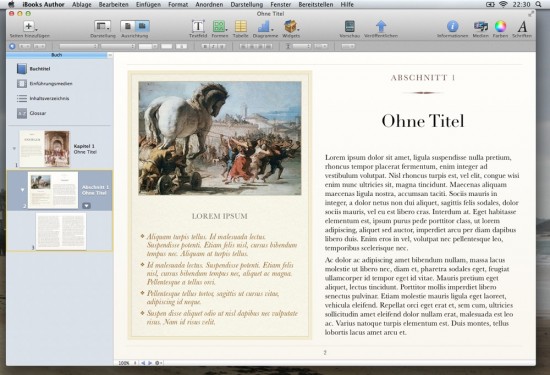
Task: Enter full screen with the resize icon
Action: point(531,14)
